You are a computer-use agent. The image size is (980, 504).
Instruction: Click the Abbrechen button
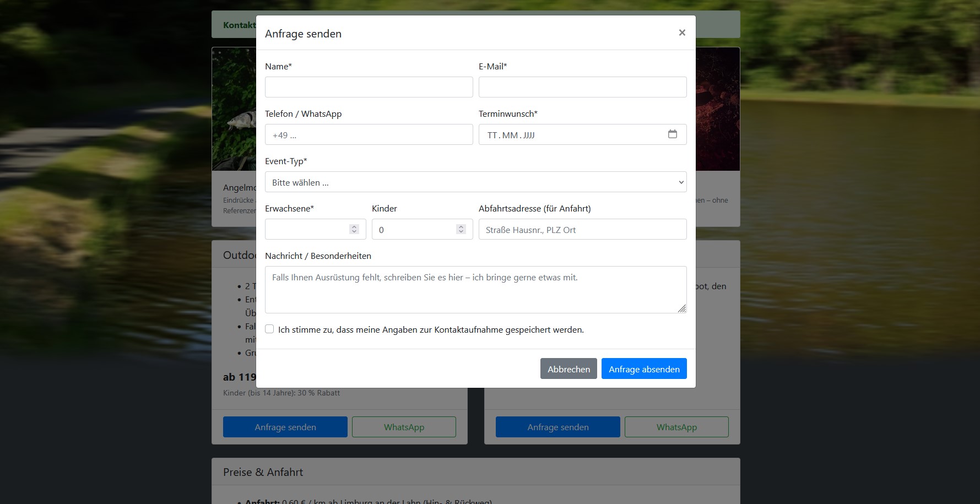tap(568, 368)
